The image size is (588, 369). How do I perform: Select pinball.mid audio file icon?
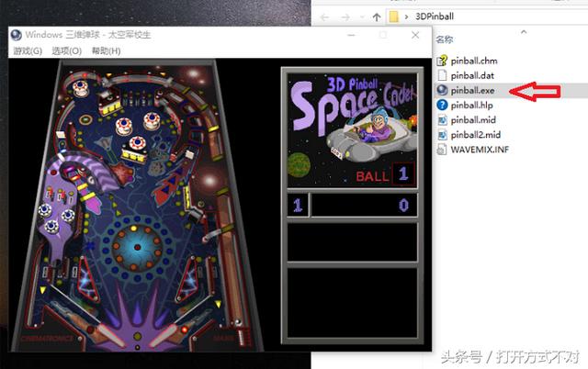tap(442, 120)
